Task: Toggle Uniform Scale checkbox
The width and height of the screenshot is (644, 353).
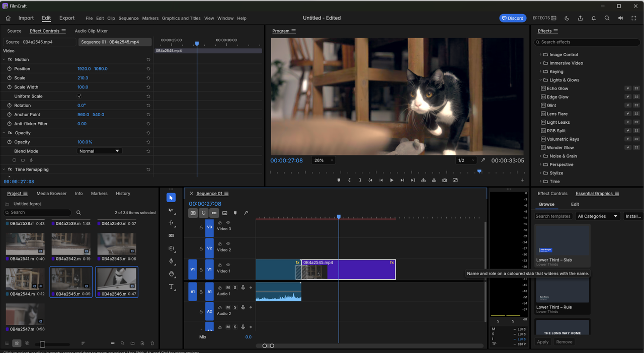Action: (x=79, y=96)
